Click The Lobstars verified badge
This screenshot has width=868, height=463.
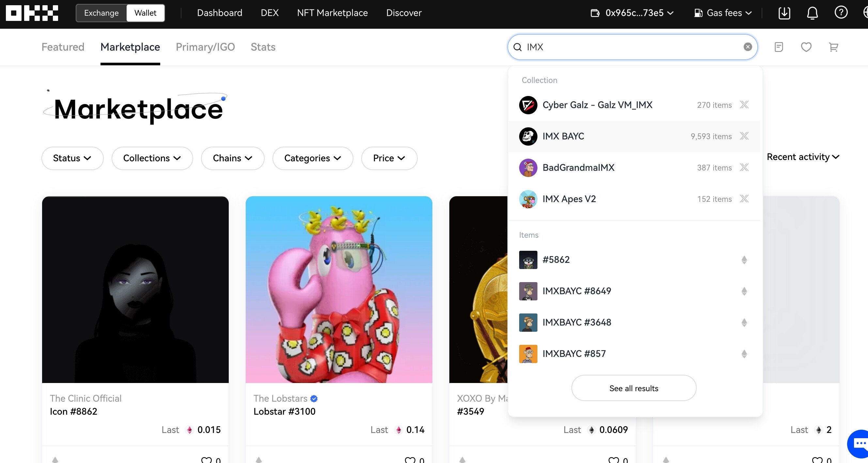point(314,399)
